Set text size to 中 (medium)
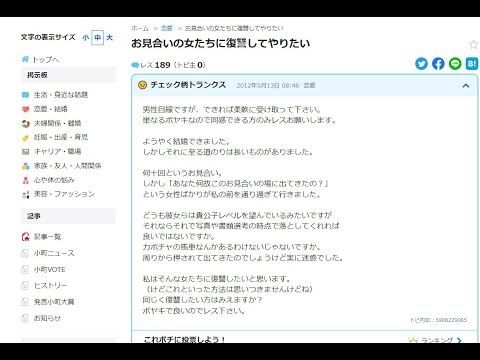The image size is (480, 360). [x=97, y=37]
